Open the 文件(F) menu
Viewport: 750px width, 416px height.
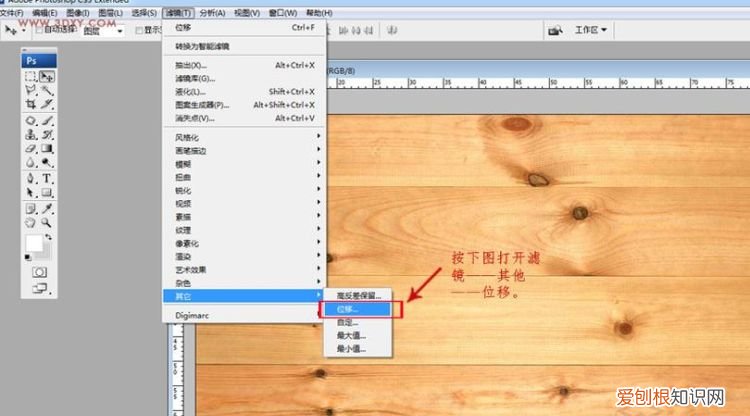click(x=12, y=13)
